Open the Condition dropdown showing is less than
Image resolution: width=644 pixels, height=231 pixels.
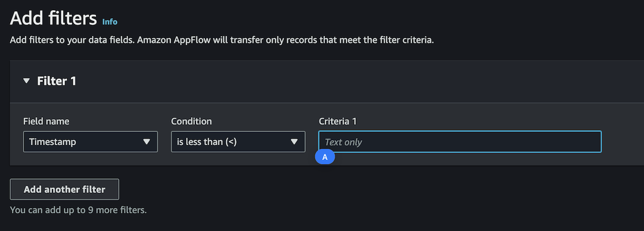click(x=238, y=141)
